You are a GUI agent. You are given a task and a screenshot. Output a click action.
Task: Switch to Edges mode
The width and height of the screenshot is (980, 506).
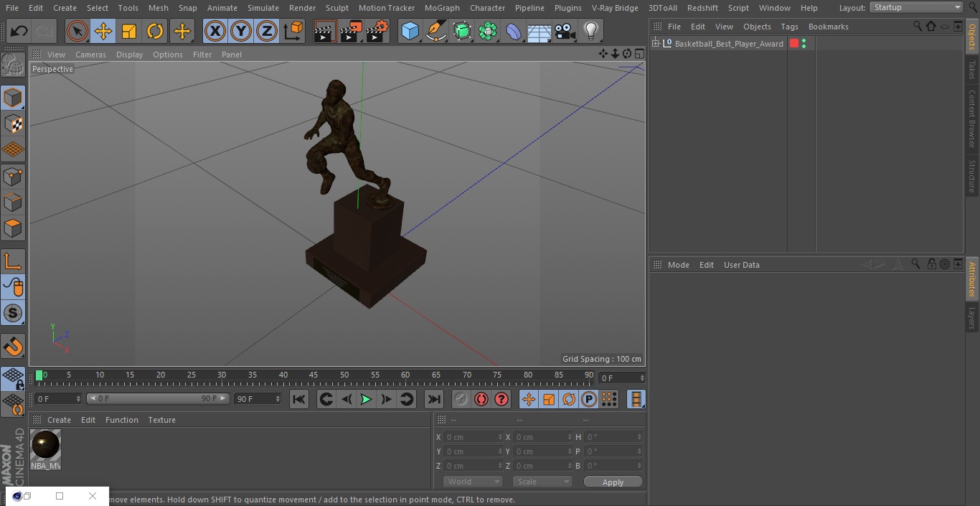[13, 202]
